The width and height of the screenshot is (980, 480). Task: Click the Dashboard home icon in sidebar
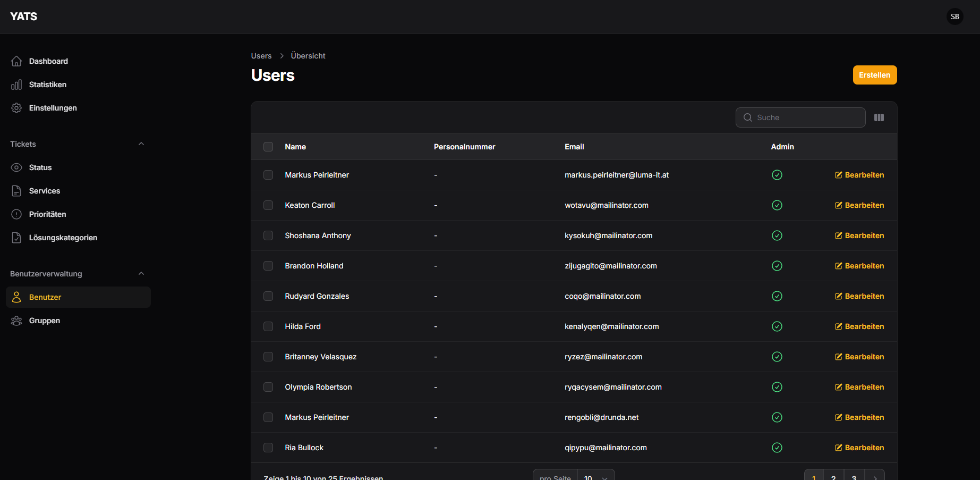click(16, 61)
